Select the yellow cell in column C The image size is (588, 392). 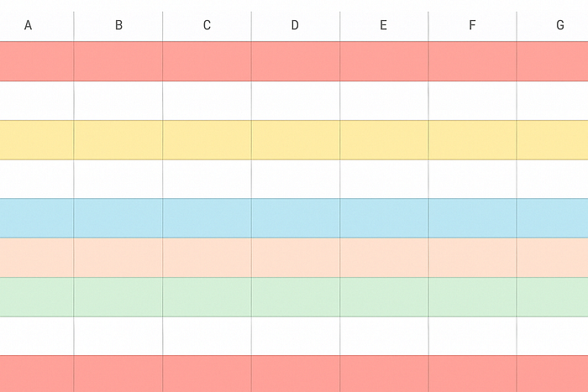207,140
